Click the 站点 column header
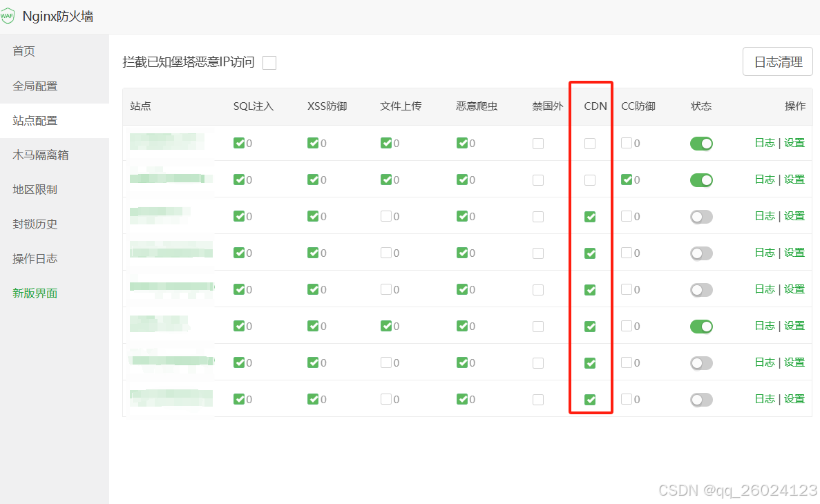The height and width of the screenshot is (504, 820). 140,106
